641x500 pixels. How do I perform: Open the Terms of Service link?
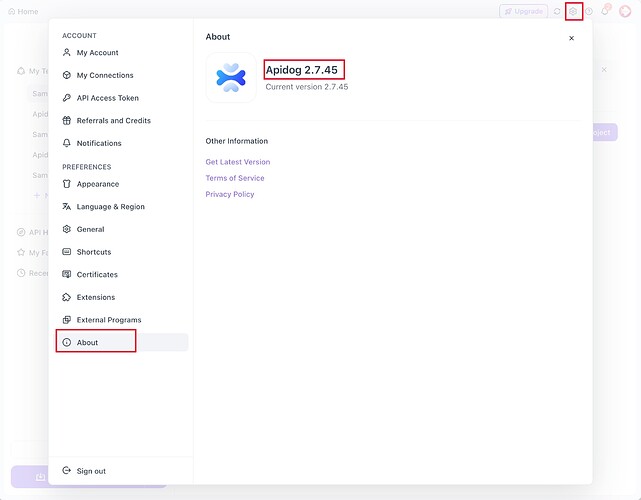(235, 178)
